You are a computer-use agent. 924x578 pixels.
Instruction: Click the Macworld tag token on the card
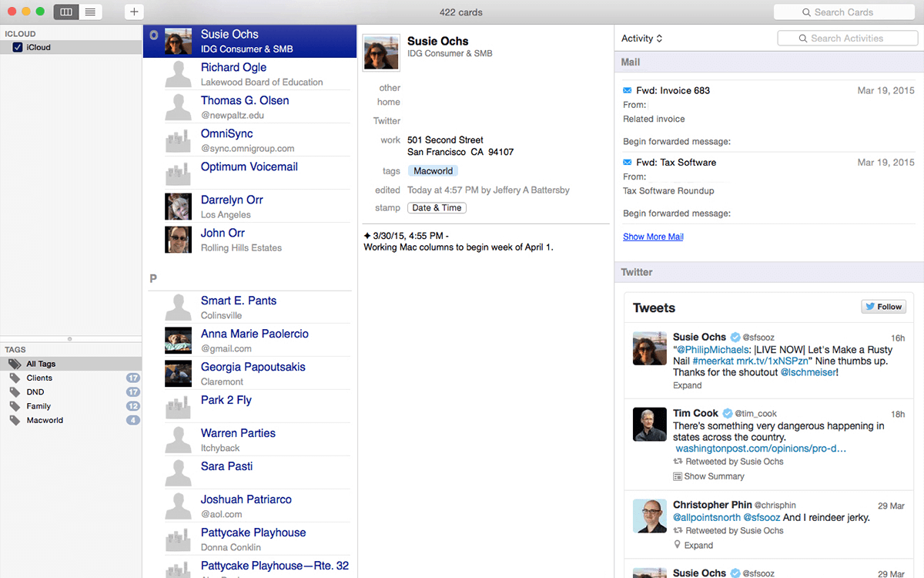click(x=434, y=171)
